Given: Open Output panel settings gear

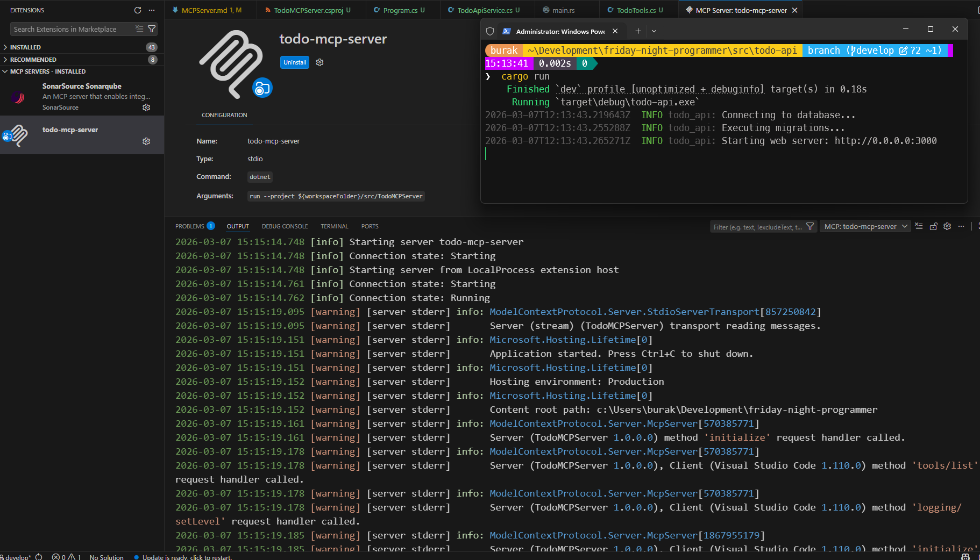Looking at the screenshot, I should tap(947, 226).
